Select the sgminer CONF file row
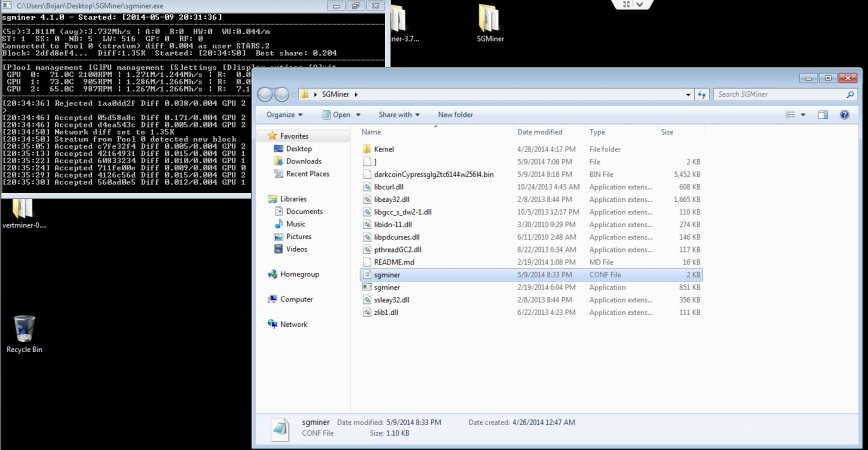Viewport: 868px width, 450px height. click(531, 275)
